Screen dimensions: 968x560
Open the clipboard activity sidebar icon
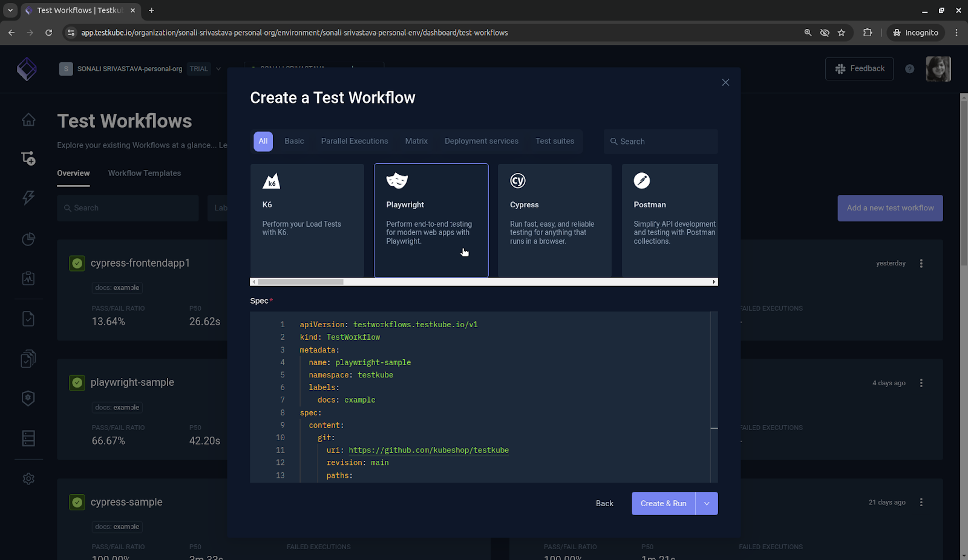point(28,278)
